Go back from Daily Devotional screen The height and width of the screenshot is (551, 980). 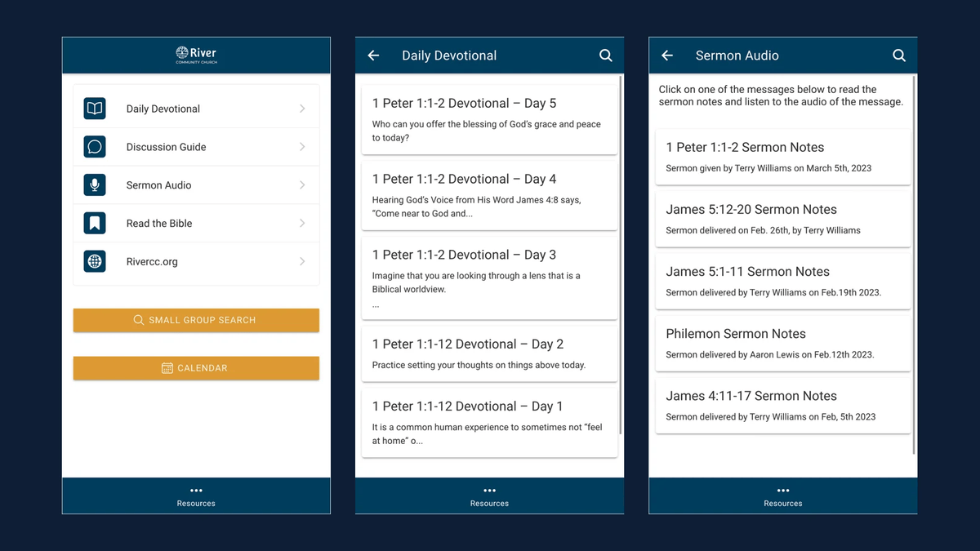[x=373, y=56]
